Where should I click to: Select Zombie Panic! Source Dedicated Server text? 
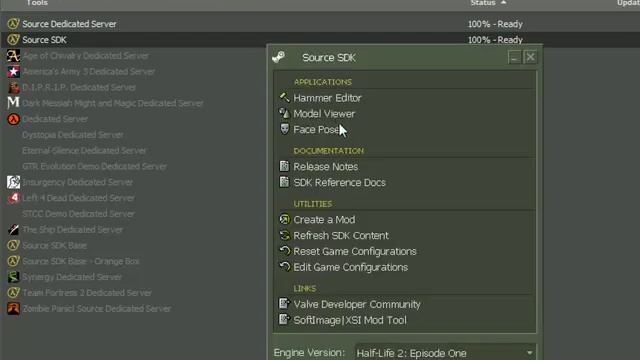[97, 309]
